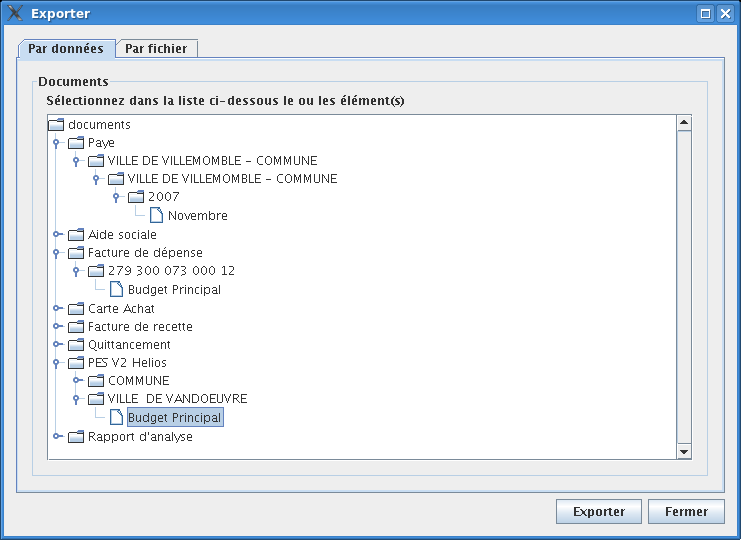Switch to the Par fichier tab
The width and height of the screenshot is (741, 540).
[156, 49]
